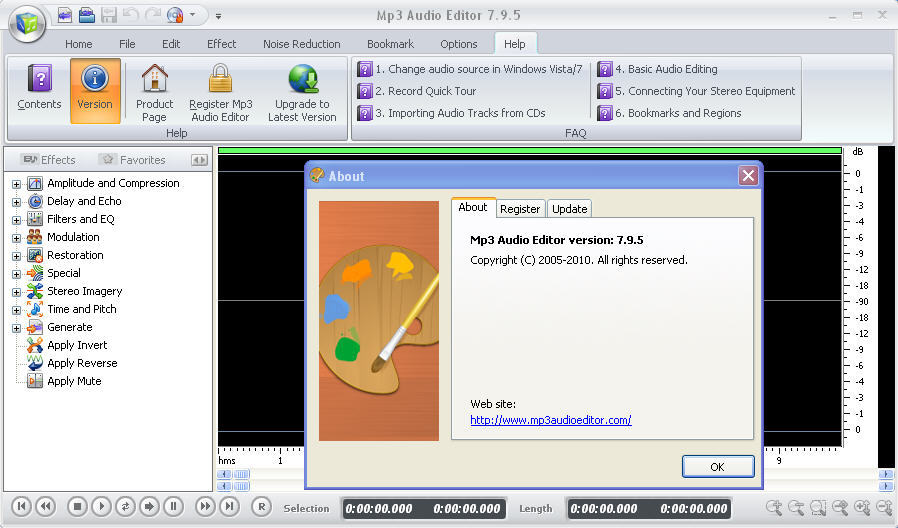Toggle the loop playback button
Image resolution: width=898 pixels, height=528 pixels.
pyautogui.click(x=125, y=506)
